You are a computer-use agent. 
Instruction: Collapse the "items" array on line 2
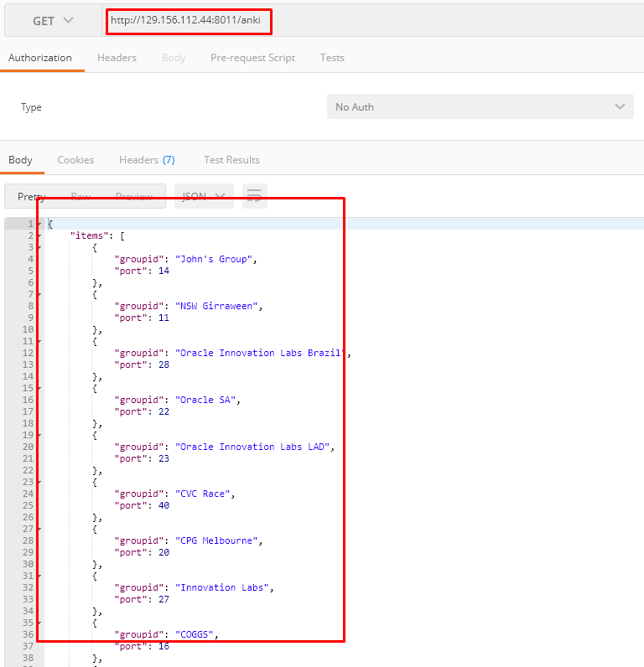point(39,236)
